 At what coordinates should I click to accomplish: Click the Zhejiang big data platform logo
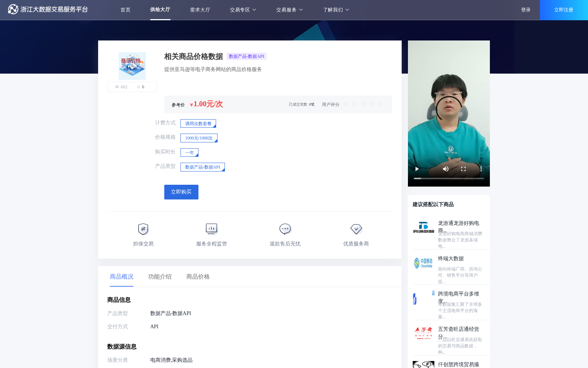coord(48,10)
